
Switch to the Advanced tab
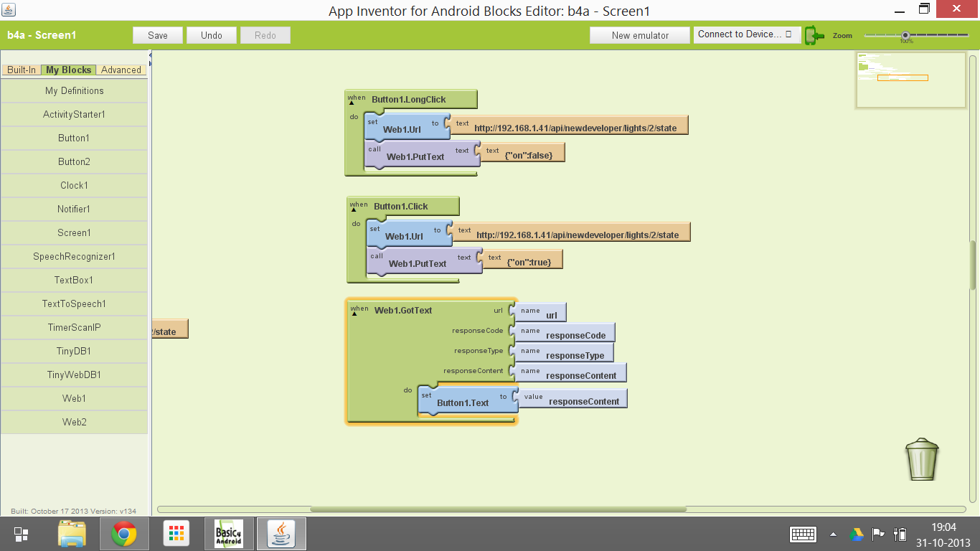121,70
